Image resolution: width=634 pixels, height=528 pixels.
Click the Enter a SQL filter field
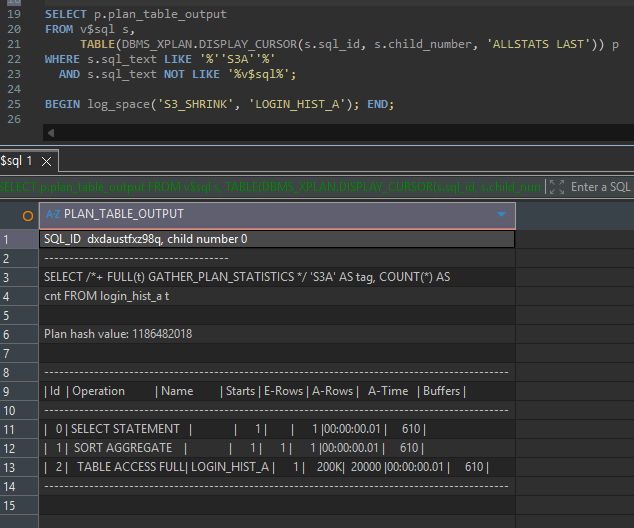coord(600,187)
